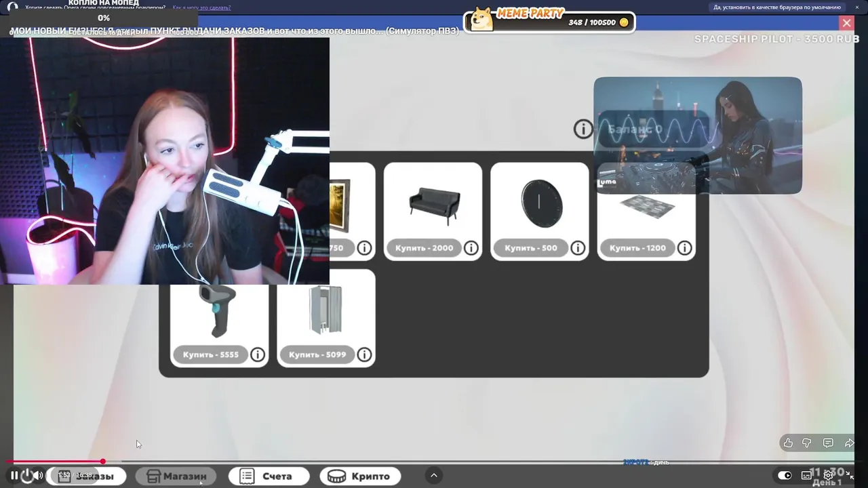Open video player settings gear

tap(828, 475)
